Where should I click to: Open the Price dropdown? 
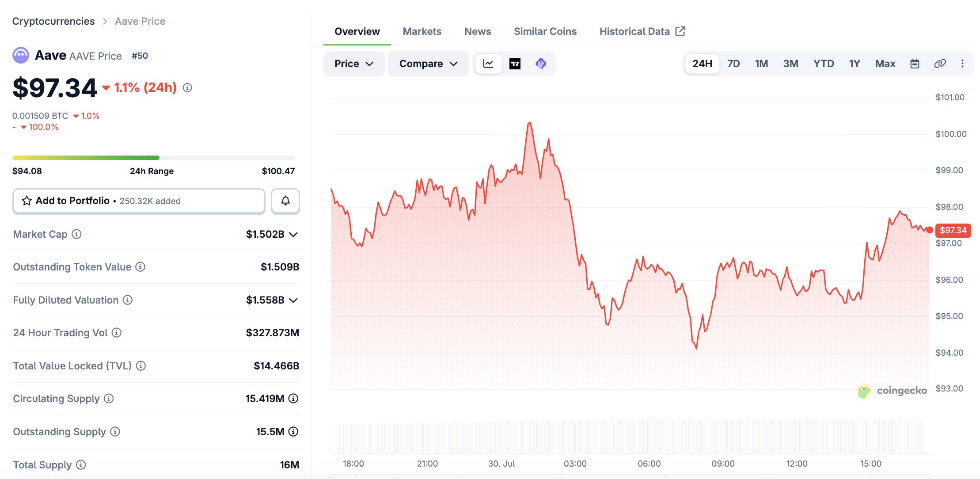[354, 64]
